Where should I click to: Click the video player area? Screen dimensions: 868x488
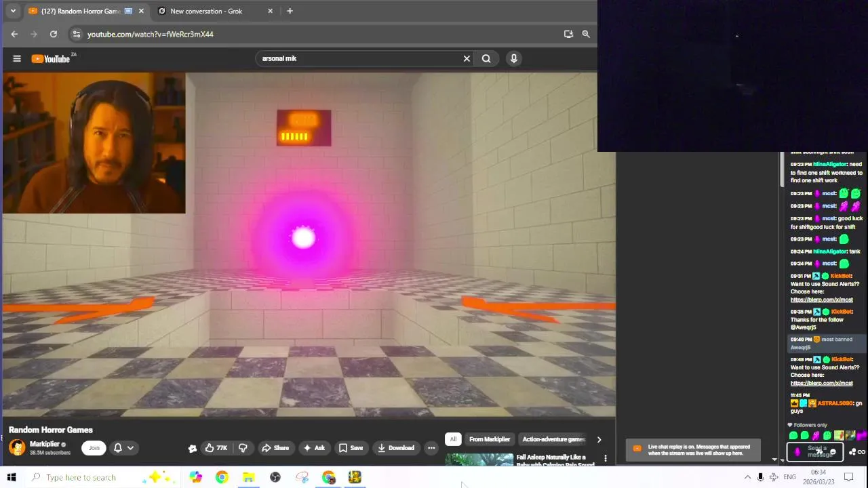pyautogui.click(x=309, y=244)
